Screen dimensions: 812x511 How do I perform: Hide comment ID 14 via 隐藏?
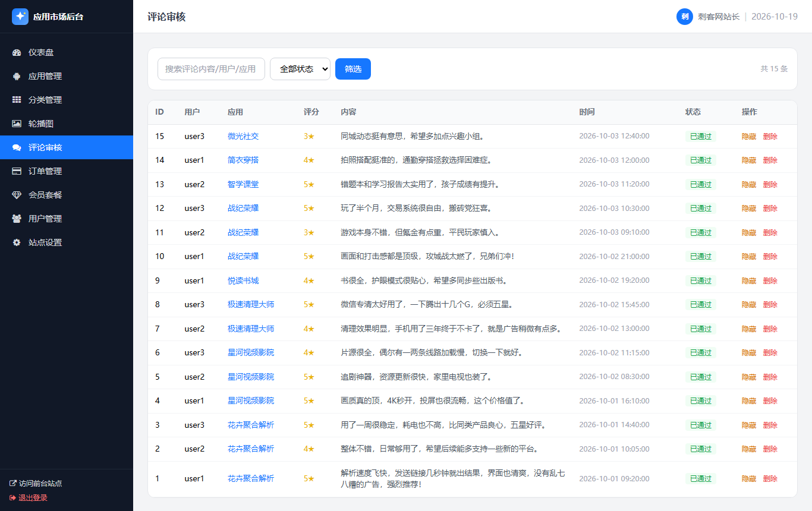click(x=749, y=160)
